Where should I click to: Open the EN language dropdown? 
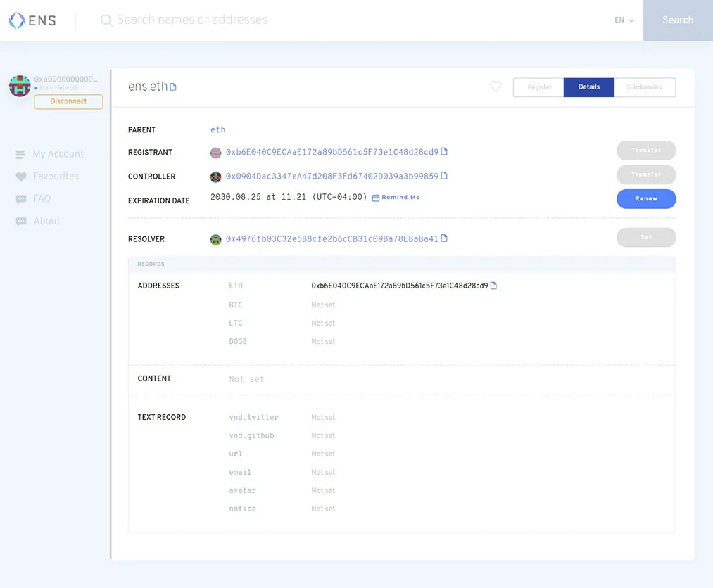(x=624, y=20)
